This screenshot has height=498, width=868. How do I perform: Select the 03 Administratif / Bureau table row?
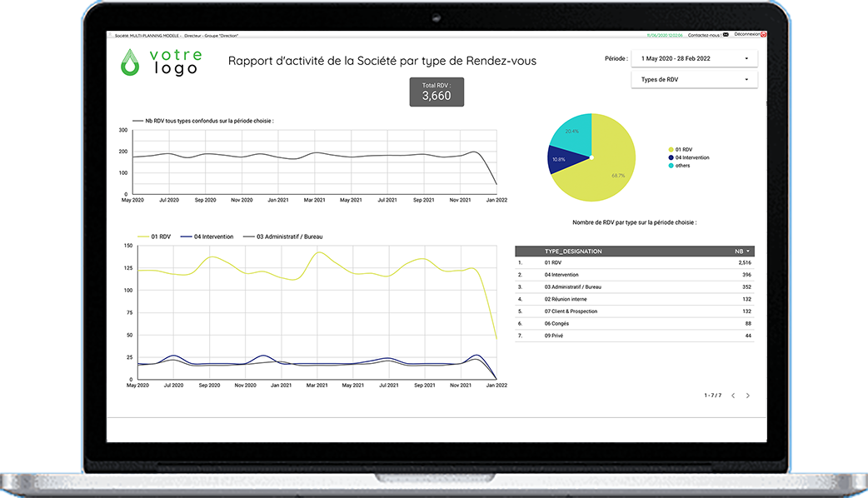coord(635,287)
